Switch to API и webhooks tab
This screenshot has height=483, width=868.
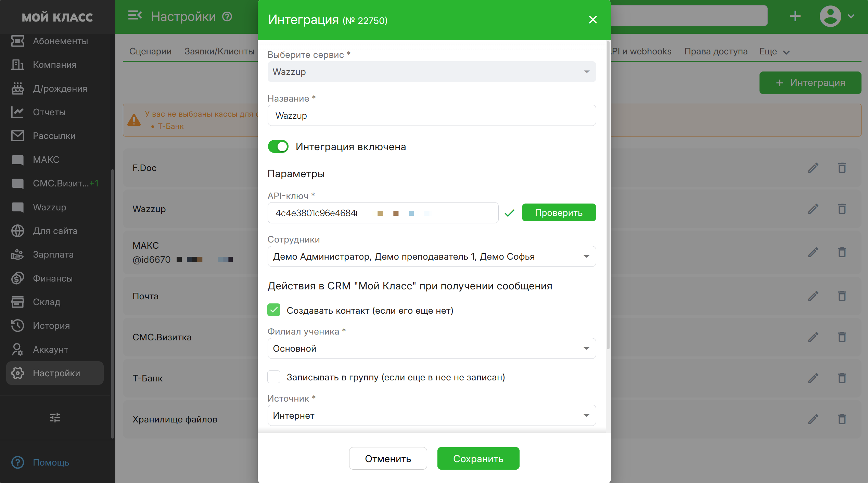tap(641, 51)
